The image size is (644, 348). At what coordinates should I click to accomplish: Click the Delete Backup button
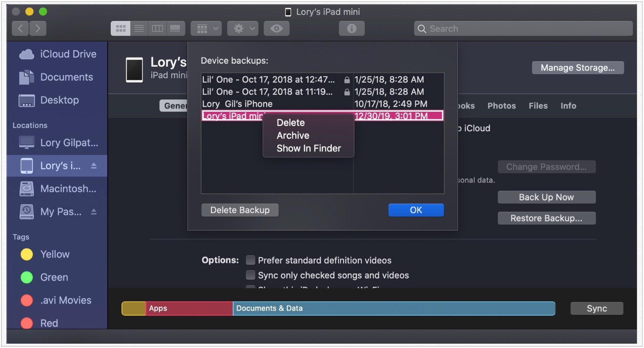240,210
